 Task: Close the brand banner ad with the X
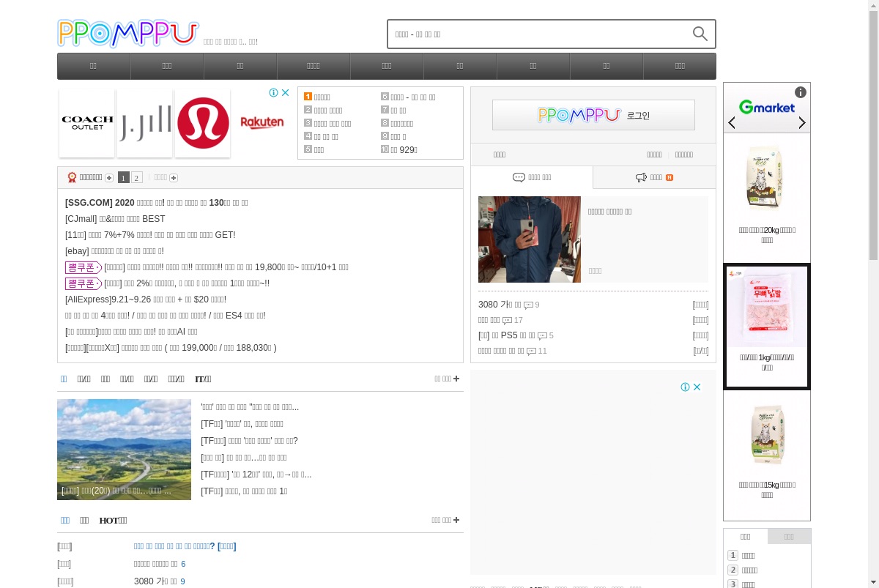point(286,93)
